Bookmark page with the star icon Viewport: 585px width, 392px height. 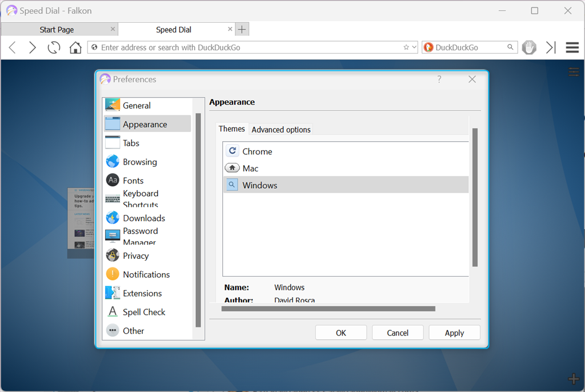[x=406, y=47]
